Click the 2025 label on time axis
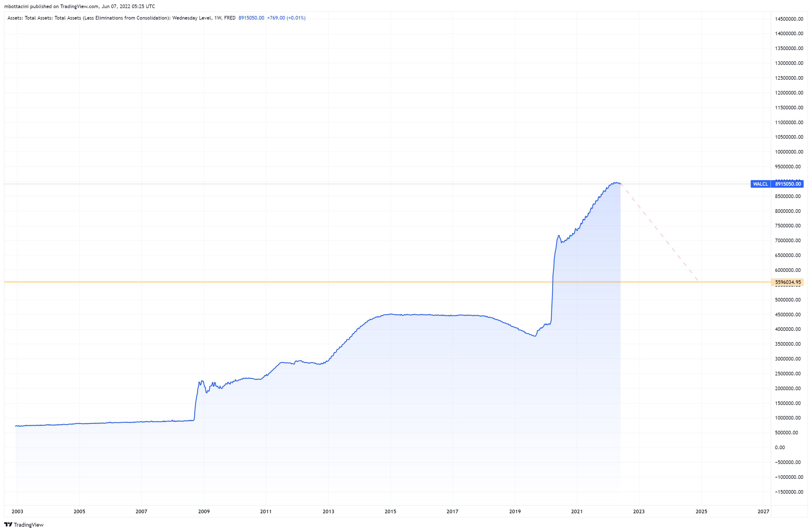Image resolution: width=812 pixels, height=532 pixels. point(701,511)
